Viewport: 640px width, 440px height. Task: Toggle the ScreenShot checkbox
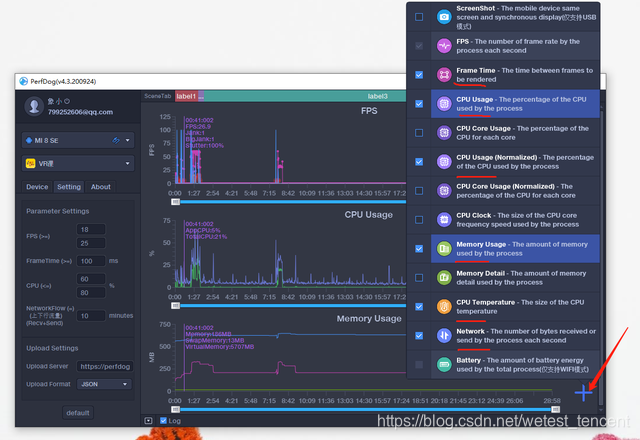tap(419, 17)
